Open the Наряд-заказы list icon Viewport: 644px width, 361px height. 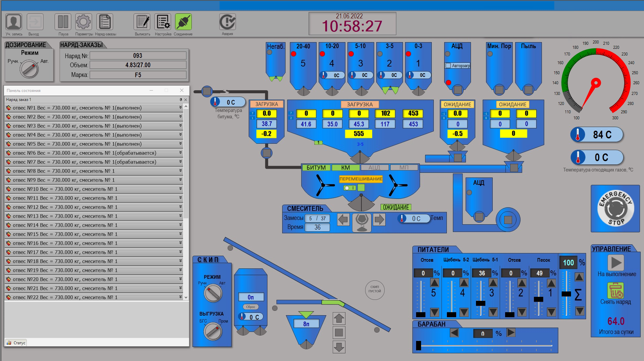pos(105,22)
